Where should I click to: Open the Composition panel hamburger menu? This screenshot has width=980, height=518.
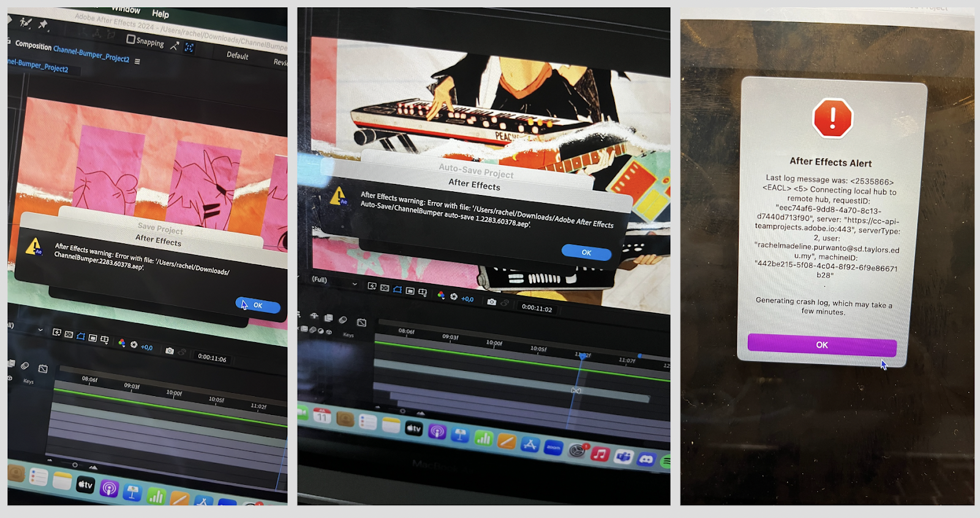tap(137, 61)
